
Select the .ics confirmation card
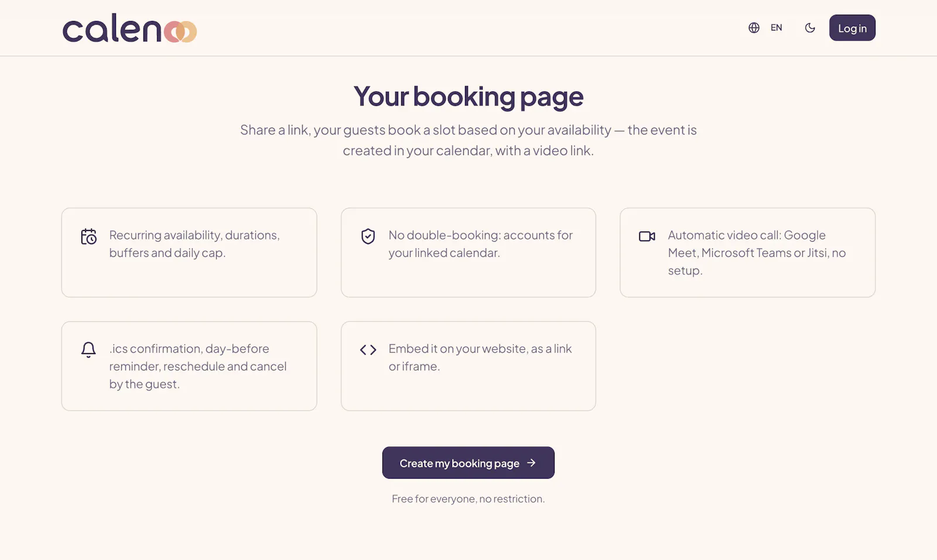click(189, 366)
